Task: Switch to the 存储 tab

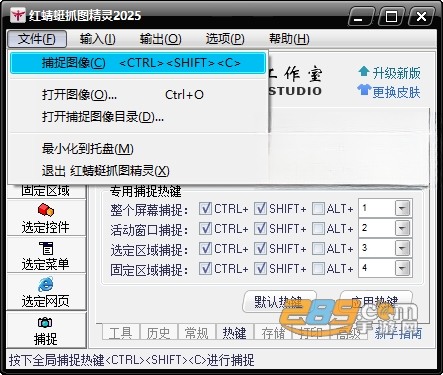Action: [273, 333]
